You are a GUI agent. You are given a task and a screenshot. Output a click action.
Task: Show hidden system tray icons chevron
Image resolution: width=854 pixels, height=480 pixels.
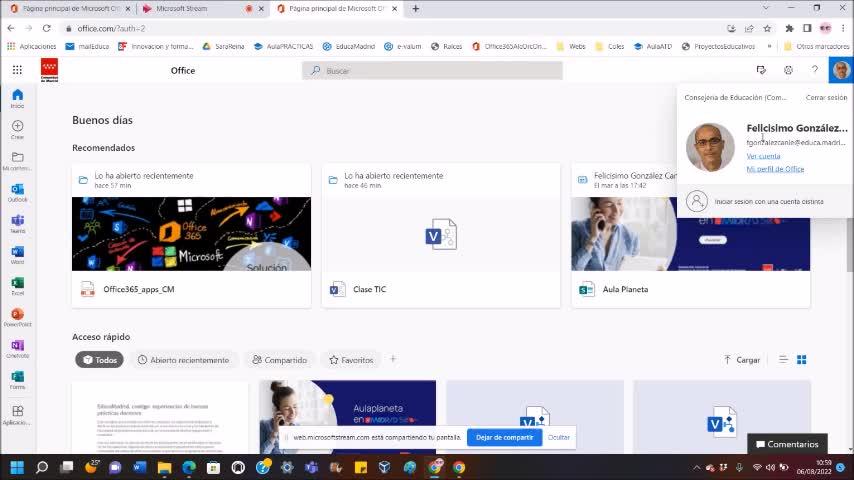pos(697,467)
